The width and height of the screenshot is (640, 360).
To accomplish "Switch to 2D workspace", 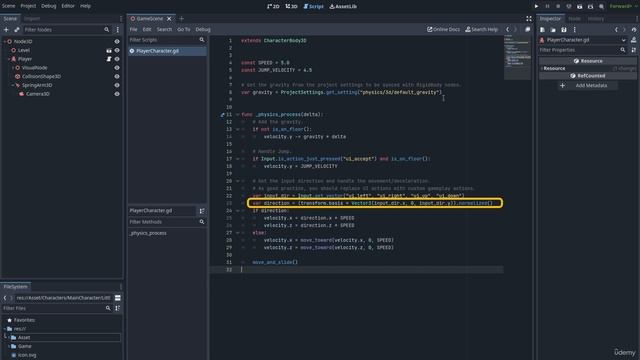I will pos(273,6).
